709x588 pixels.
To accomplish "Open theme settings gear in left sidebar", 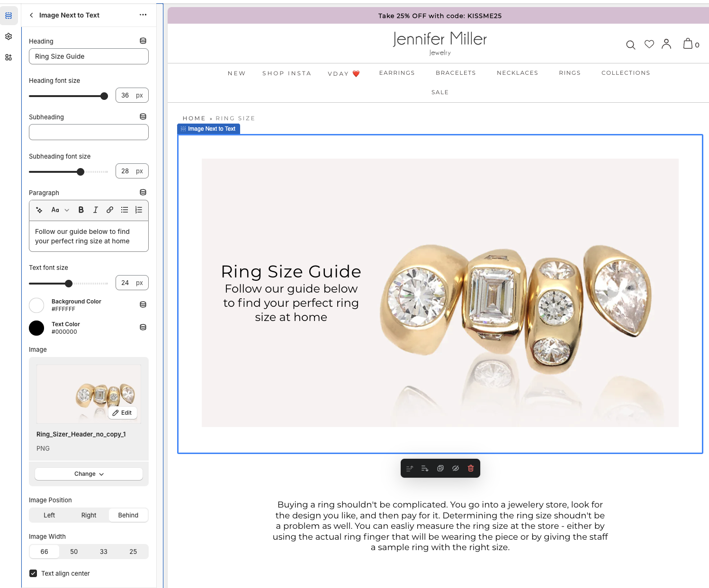I will click(x=9, y=36).
